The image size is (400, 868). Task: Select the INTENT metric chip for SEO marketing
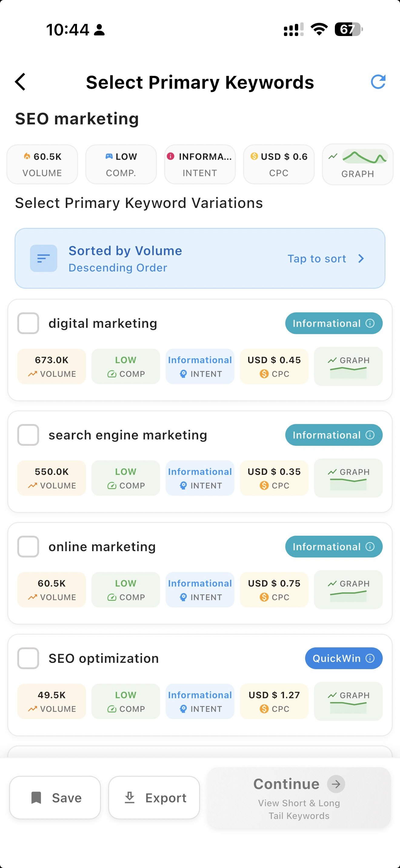200,164
